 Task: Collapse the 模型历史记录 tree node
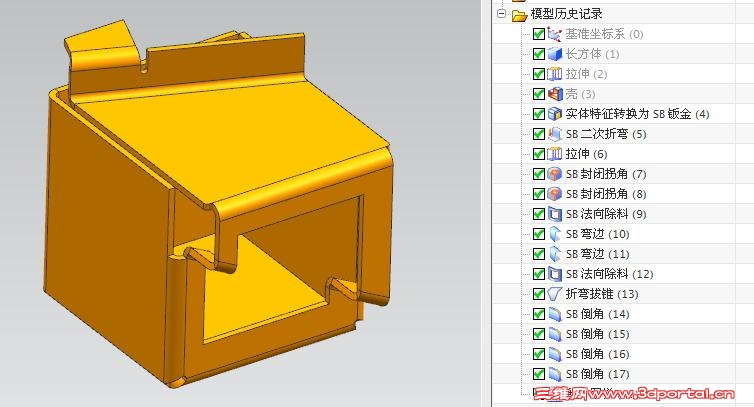[502, 13]
